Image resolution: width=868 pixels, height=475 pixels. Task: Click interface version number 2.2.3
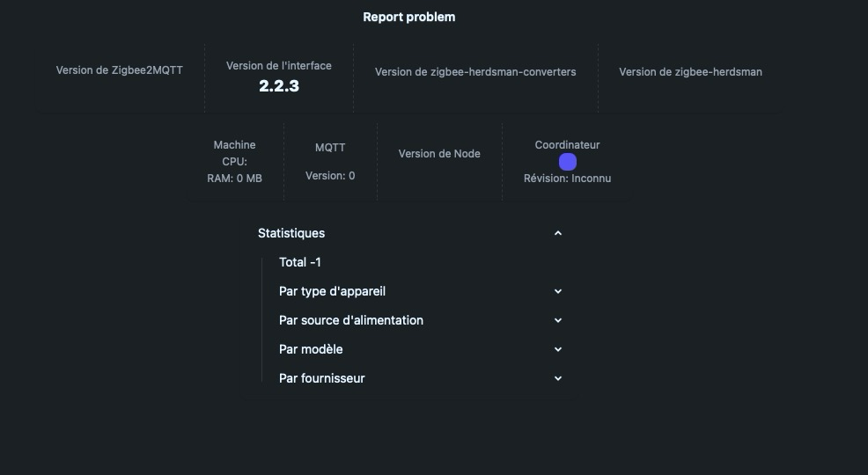279,85
